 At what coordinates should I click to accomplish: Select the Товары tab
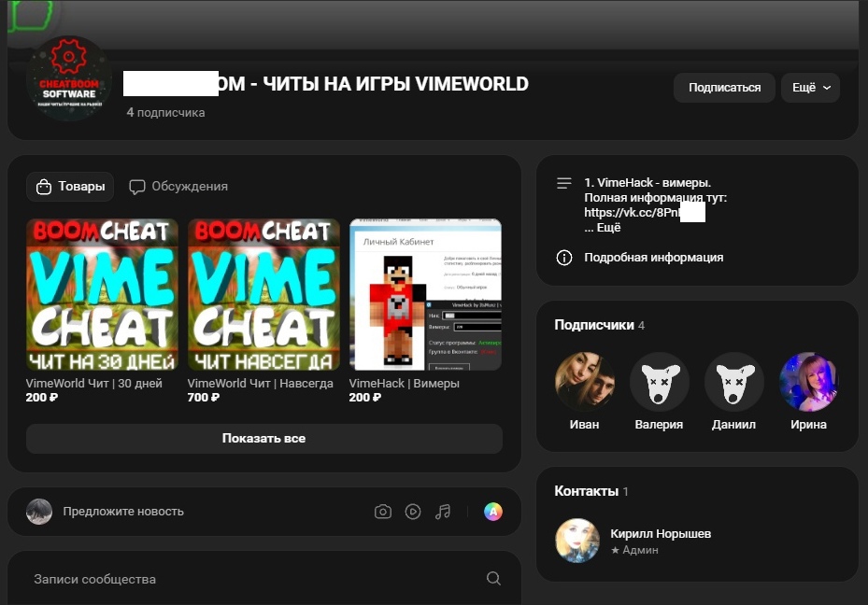point(70,187)
